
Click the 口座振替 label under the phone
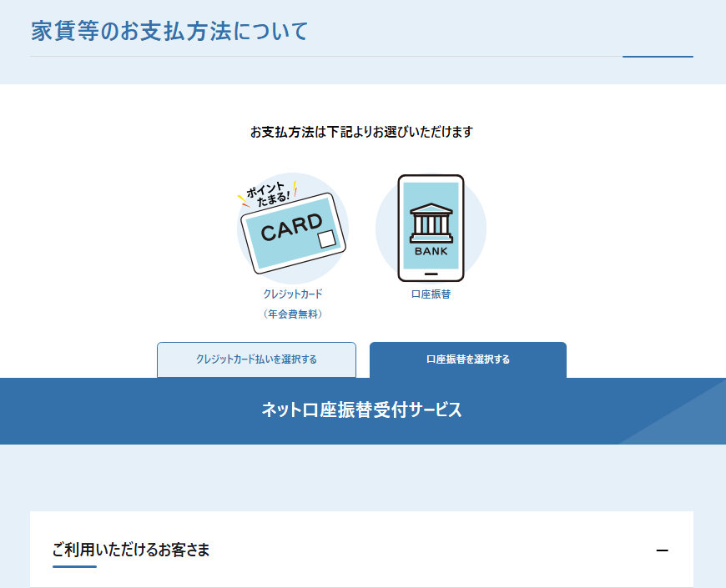pos(431,294)
